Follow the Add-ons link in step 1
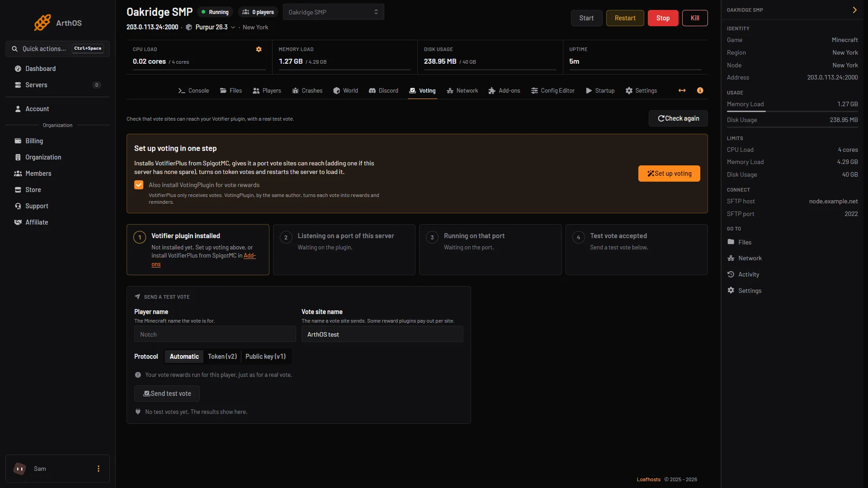The height and width of the screenshot is (488, 868). point(249,256)
